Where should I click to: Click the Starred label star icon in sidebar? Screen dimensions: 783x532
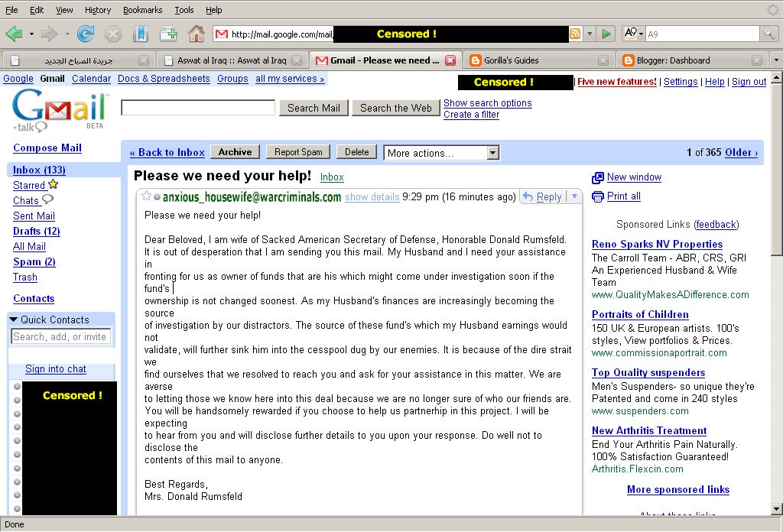[x=54, y=184]
